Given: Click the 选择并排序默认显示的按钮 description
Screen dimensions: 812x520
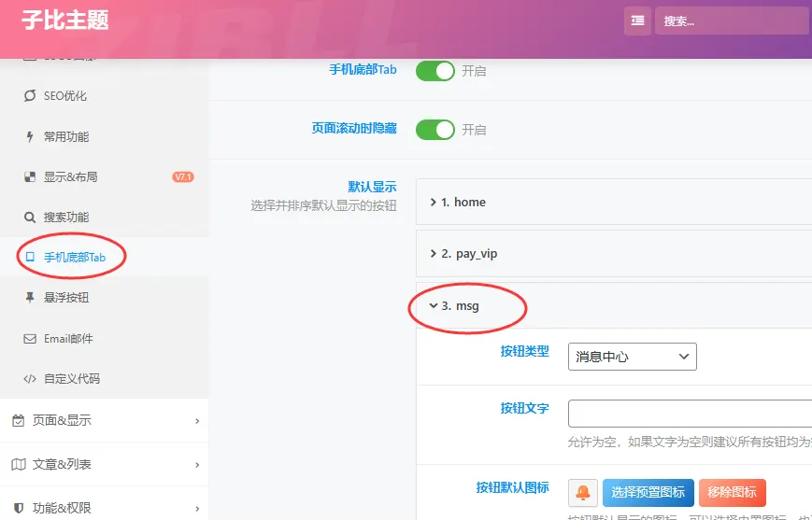Looking at the screenshot, I should (x=323, y=206).
